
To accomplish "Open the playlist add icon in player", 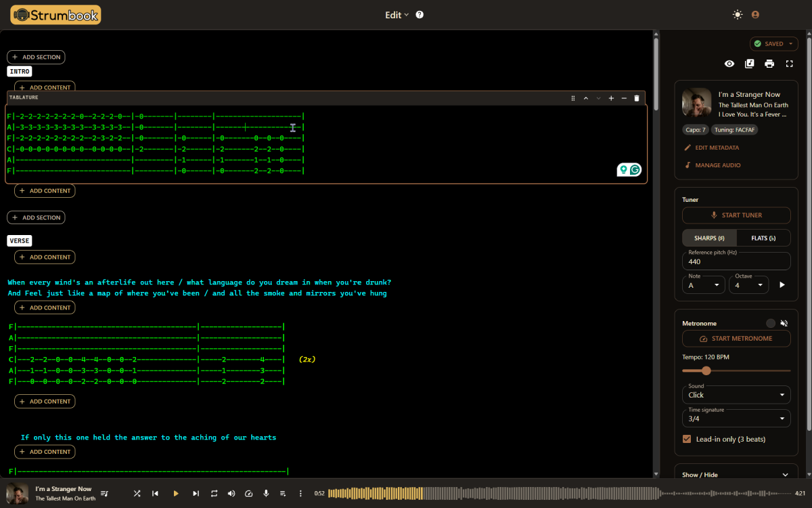I will click(x=283, y=494).
